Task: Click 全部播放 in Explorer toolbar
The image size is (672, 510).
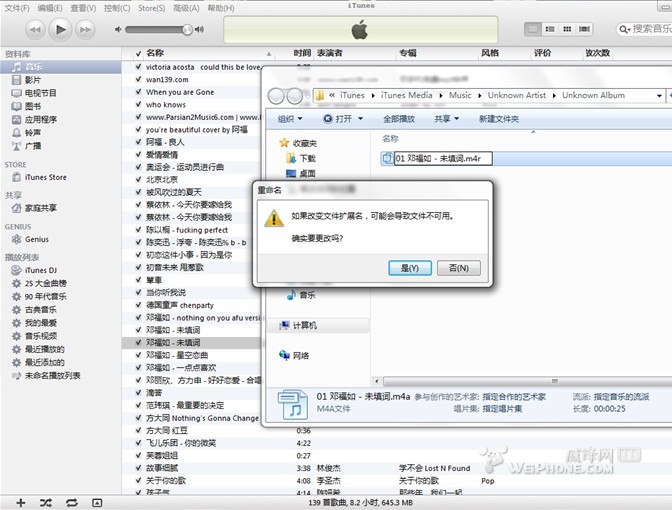Action: pyautogui.click(x=399, y=119)
